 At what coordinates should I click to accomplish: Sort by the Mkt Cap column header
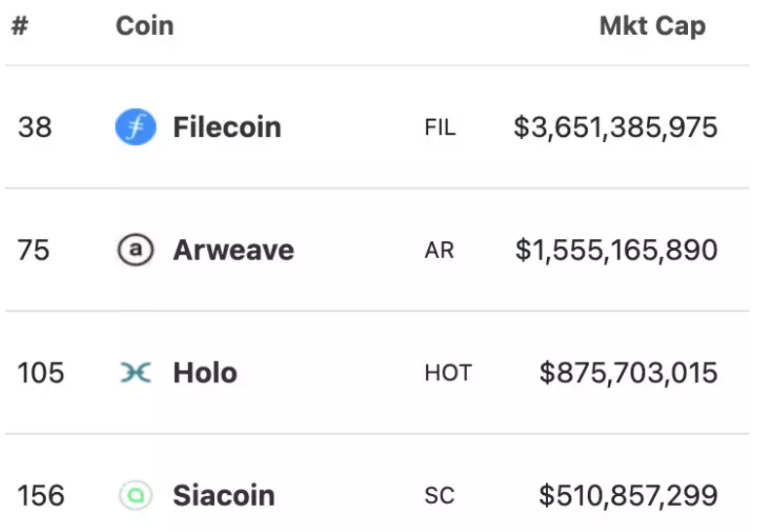point(652,26)
